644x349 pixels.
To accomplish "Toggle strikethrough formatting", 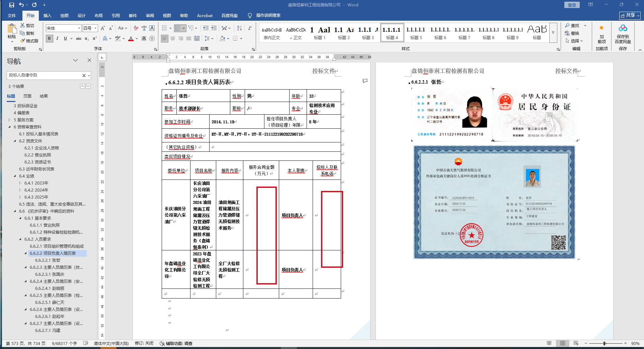I will coord(79,38).
